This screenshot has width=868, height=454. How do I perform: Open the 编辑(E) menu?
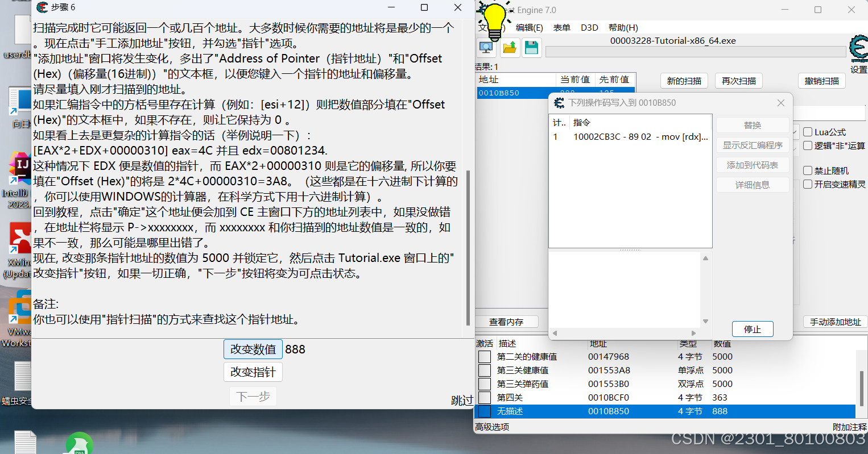[529, 27]
